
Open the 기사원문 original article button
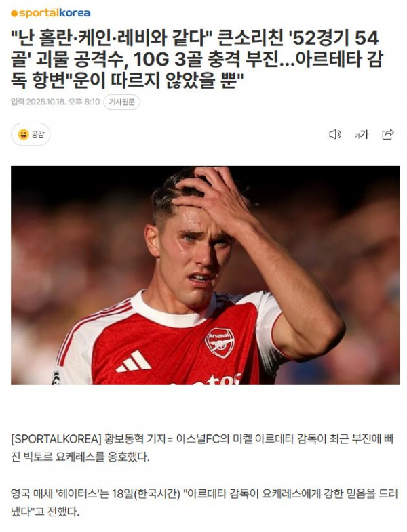click(x=121, y=102)
